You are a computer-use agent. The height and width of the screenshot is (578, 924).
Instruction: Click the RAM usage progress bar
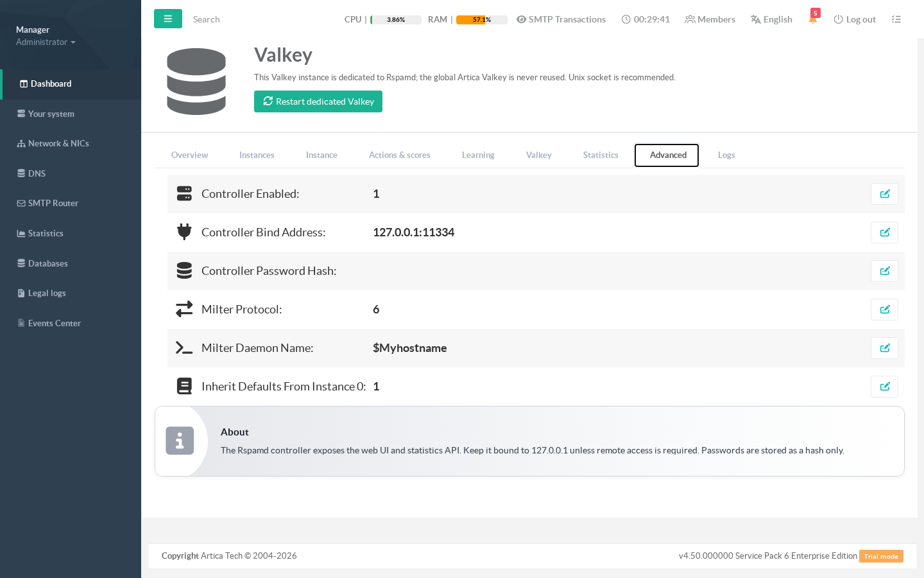pyautogui.click(x=482, y=20)
